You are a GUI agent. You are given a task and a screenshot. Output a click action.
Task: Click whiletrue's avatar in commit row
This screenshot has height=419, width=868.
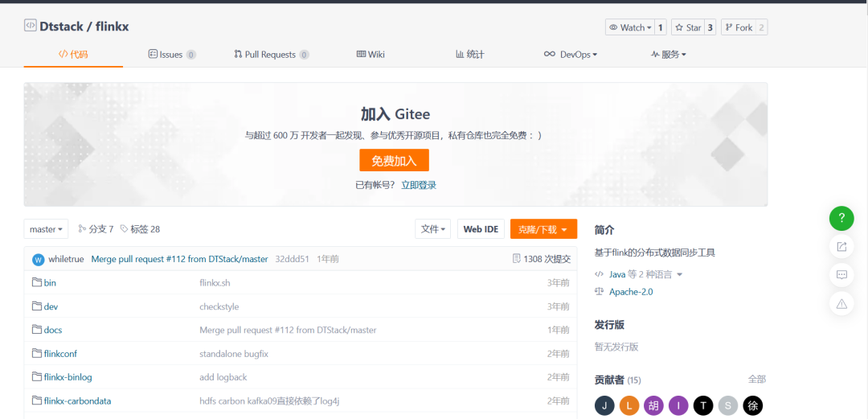(39, 260)
